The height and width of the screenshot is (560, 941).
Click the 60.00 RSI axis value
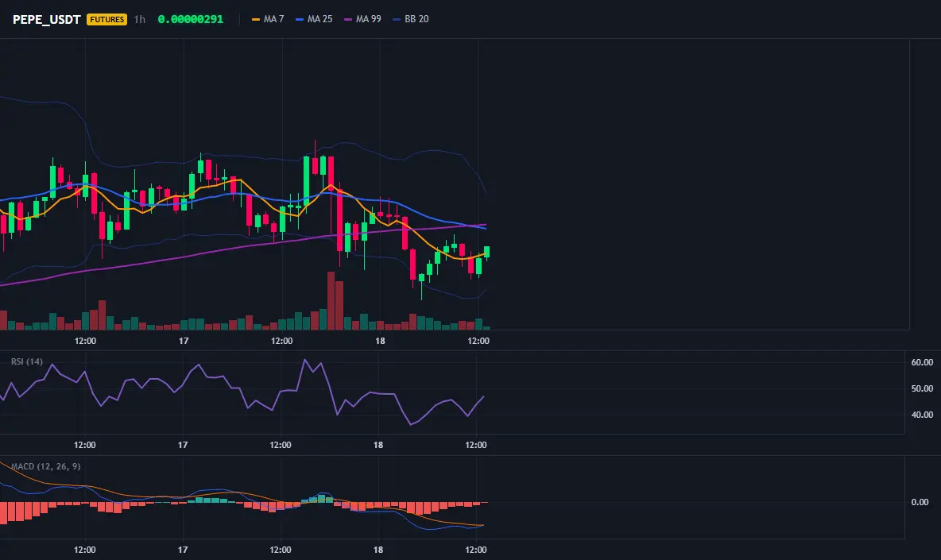(x=922, y=362)
